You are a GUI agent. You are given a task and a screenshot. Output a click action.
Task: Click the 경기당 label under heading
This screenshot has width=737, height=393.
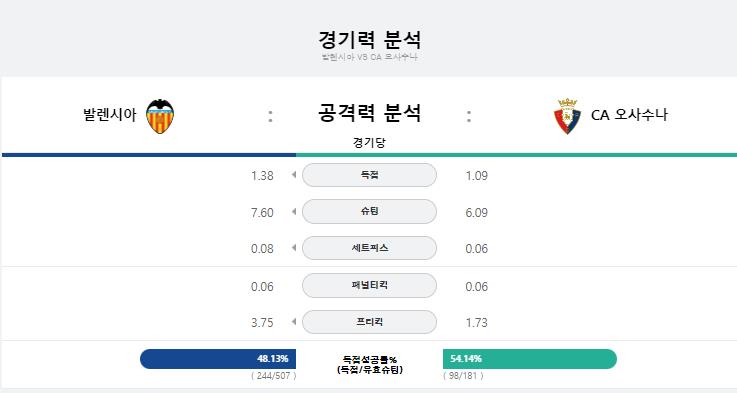point(369,142)
